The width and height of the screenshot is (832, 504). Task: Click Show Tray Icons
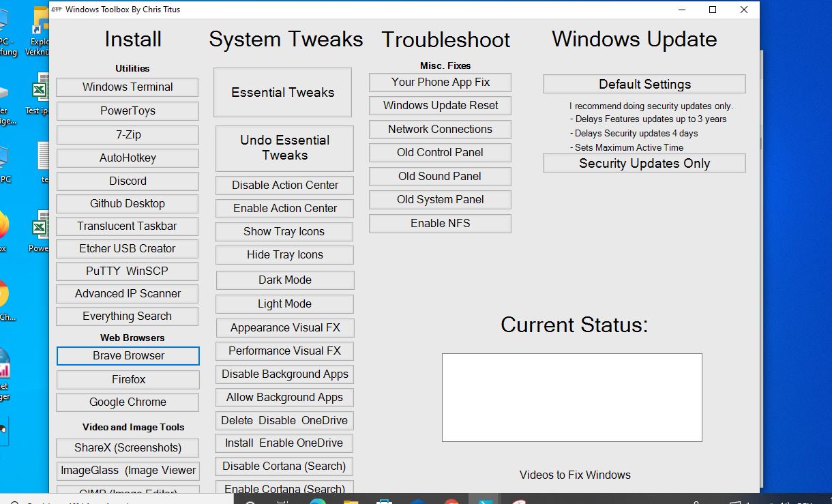[284, 232]
